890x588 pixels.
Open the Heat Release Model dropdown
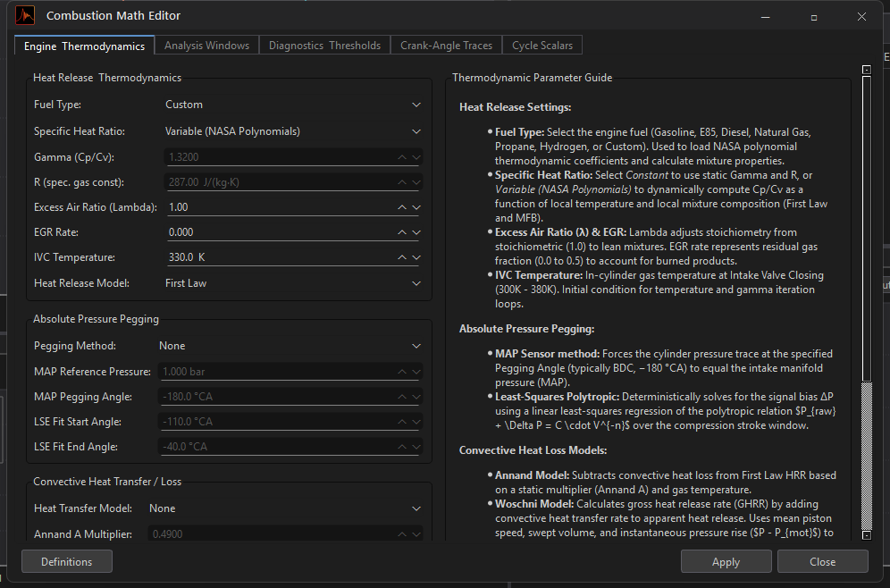click(292, 283)
